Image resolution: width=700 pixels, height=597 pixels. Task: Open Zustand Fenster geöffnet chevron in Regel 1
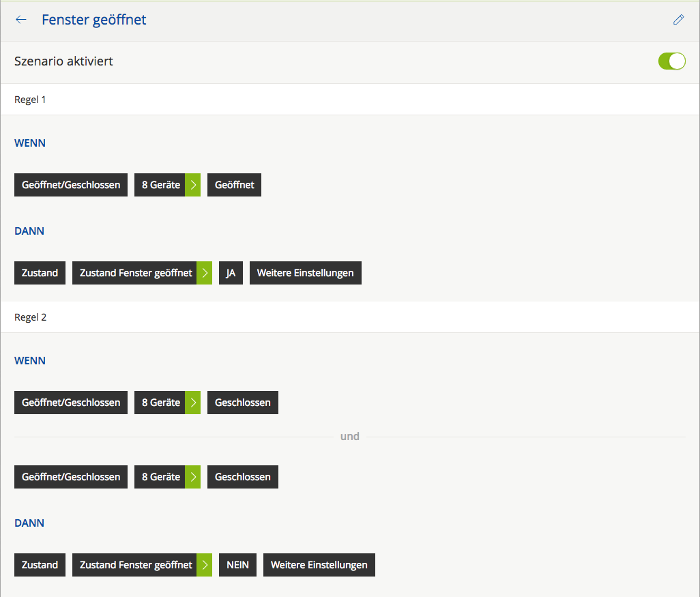(x=205, y=273)
